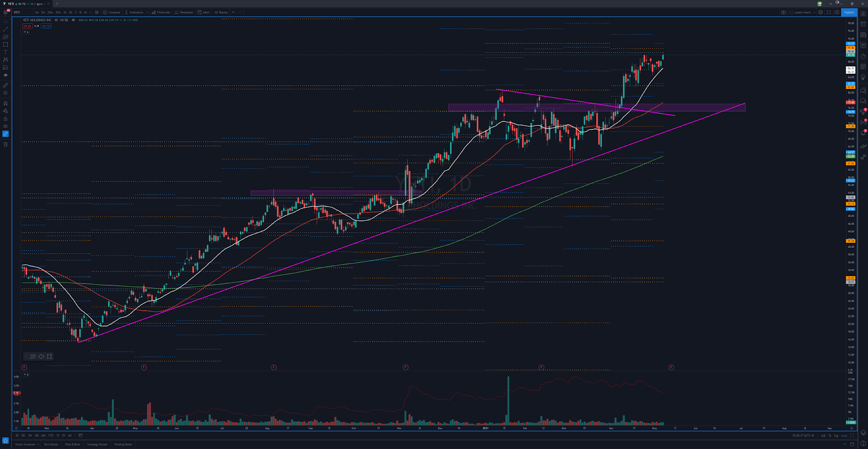Image resolution: width=868 pixels, height=449 pixels.
Task: Open the news panel in right sidebar
Action: [863, 35]
